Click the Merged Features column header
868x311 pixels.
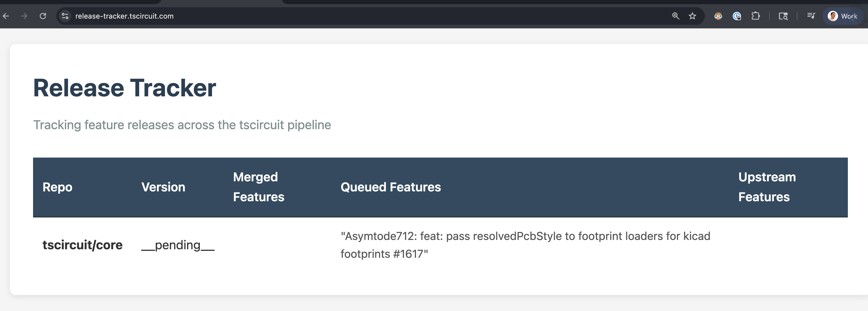258,187
